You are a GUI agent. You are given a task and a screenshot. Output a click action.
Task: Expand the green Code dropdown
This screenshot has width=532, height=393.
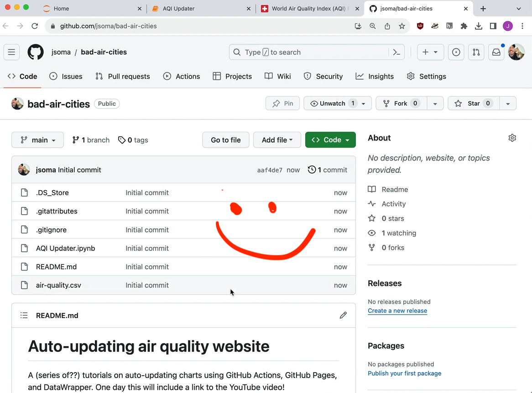pos(330,140)
